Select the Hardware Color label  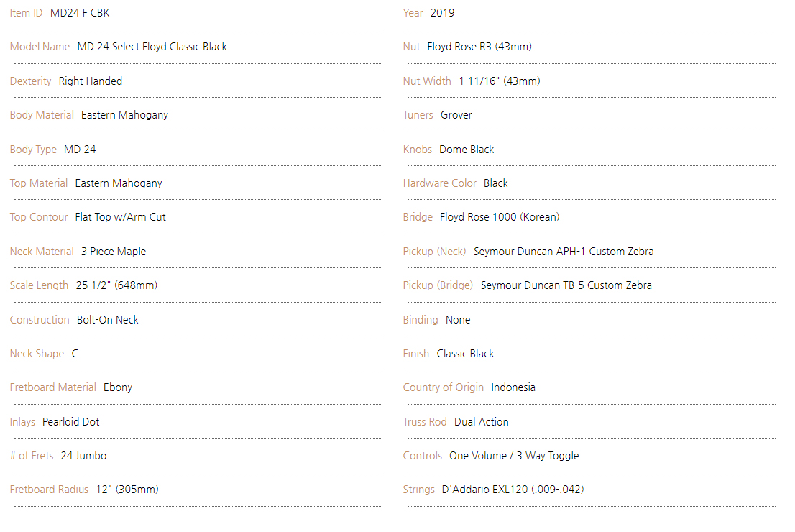pos(440,183)
